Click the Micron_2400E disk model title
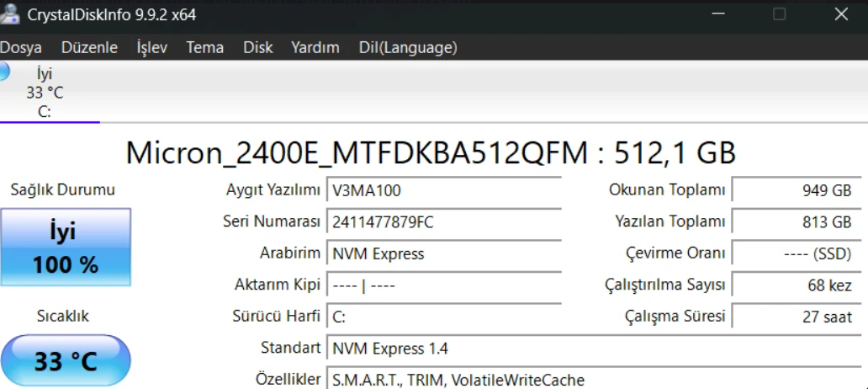868x389 pixels. click(431, 152)
